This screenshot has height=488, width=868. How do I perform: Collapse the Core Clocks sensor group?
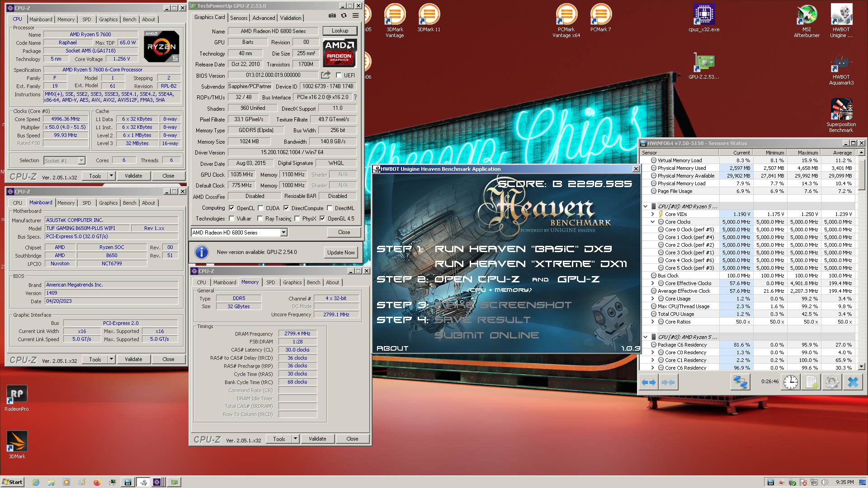click(652, 222)
